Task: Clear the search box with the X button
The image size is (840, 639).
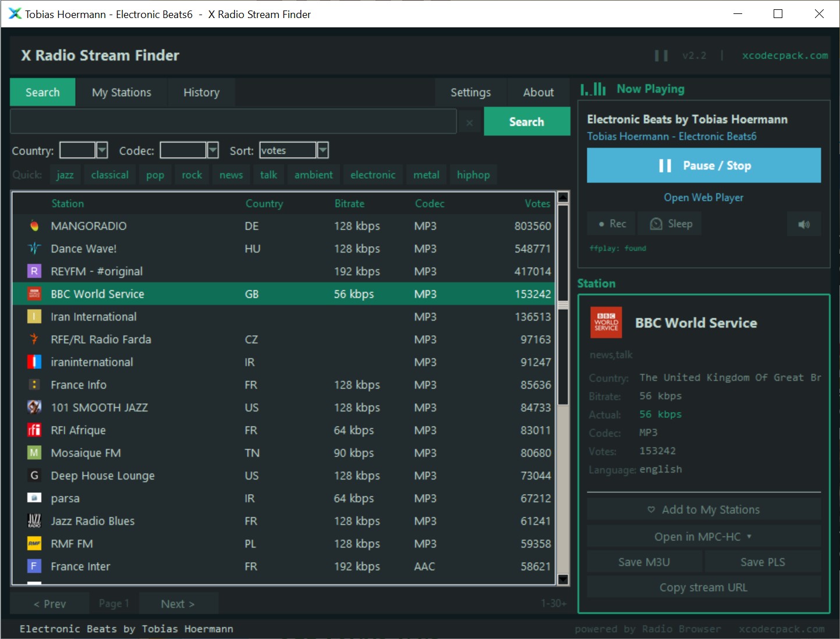Action: (470, 122)
